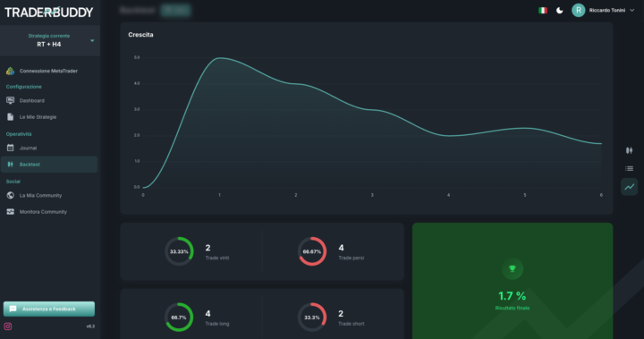The width and height of the screenshot is (644, 339).
Task: Click the Journal calendar icon
Action: (x=10, y=148)
